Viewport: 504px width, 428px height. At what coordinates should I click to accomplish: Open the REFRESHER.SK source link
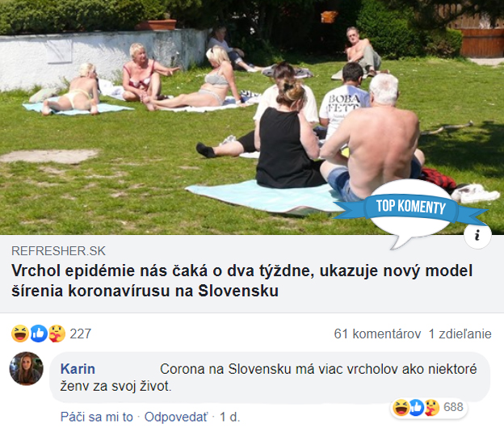click(58, 250)
